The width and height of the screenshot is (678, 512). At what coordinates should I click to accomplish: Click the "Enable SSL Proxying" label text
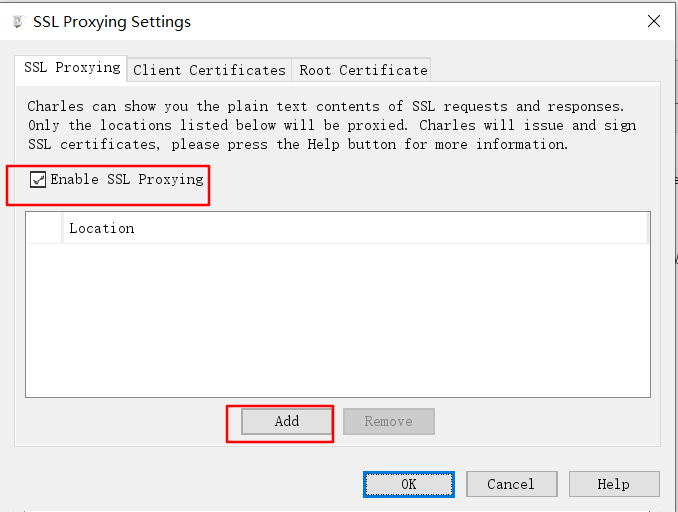pyautogui.click(x=127, y=180)
